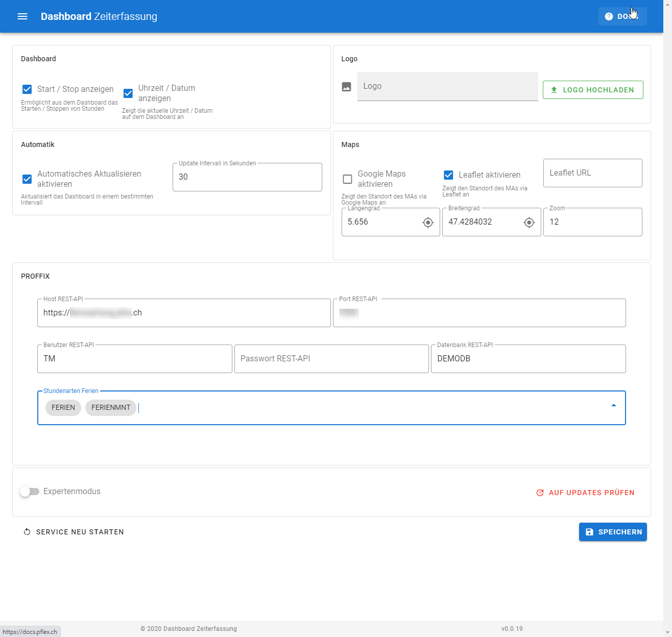Enable Google Maps aktivieren checkbox
672x637 pixels.
point(347,179)
